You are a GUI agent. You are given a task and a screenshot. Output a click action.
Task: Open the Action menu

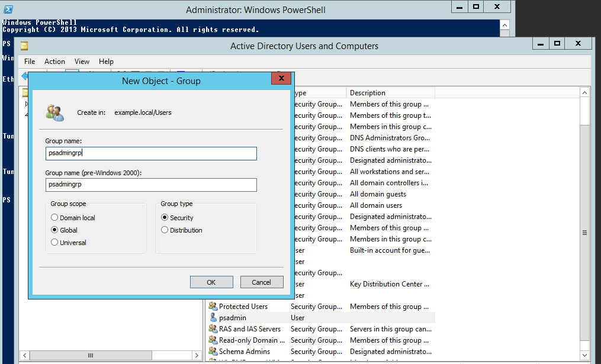(54, 61)
